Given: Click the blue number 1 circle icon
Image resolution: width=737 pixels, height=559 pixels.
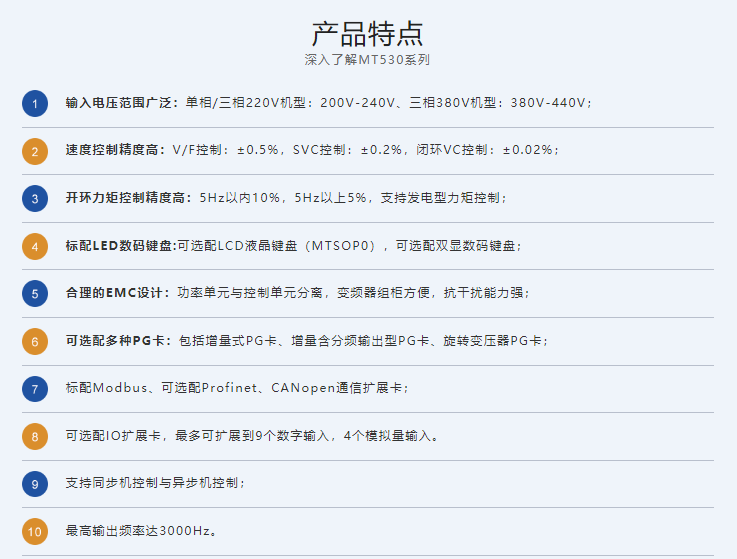Looking at the screenshot, I should [35, 103].
